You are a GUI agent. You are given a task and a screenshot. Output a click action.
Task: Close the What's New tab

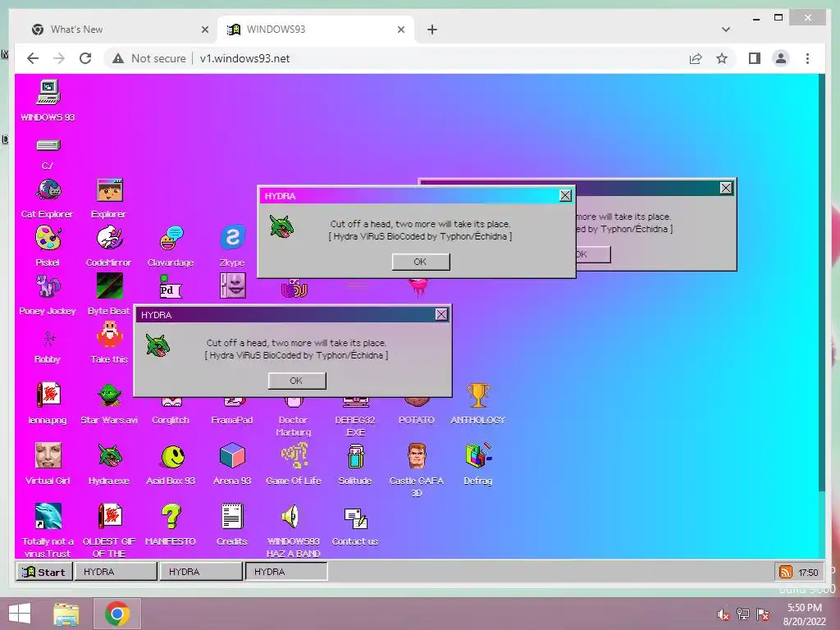click(204, 30)
